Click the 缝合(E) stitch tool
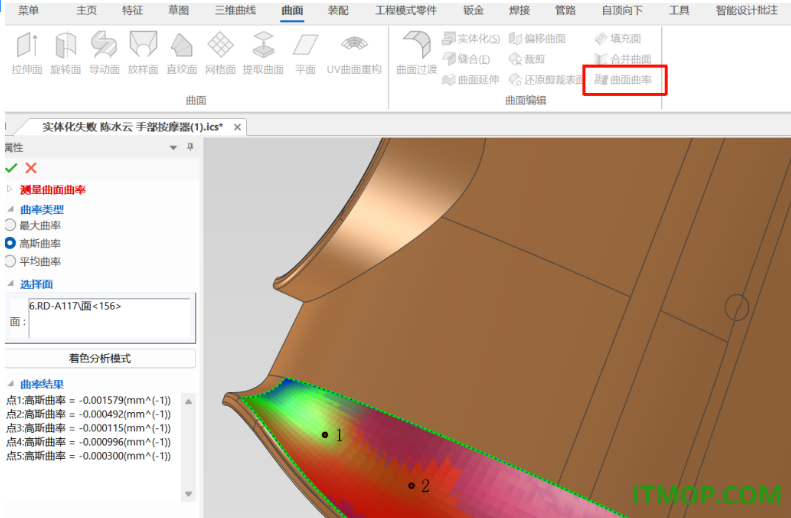Viewport: 791px width, 518px height. 466,59
